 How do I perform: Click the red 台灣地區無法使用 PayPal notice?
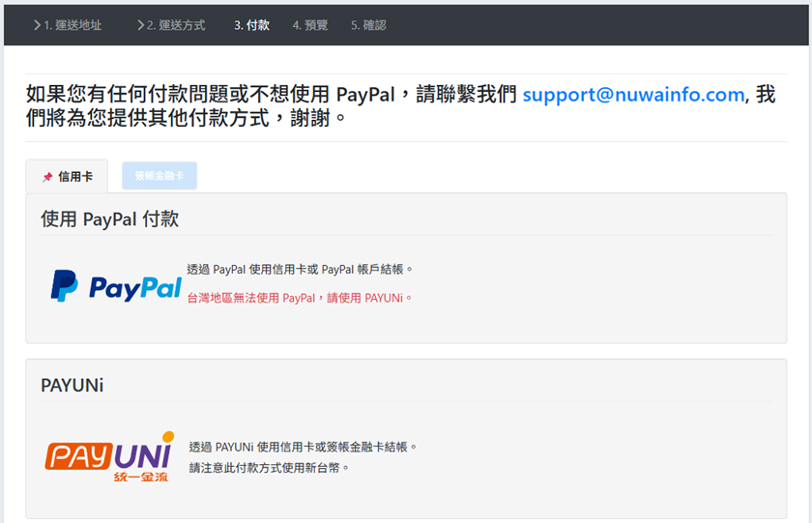(300, 299)
